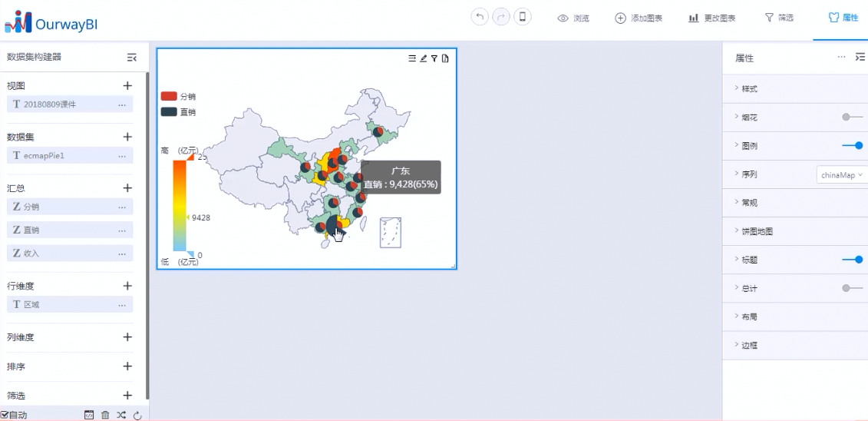The height and width of the screenshot is (421, 868).
Task: Click the funnel filter icon on the chart
Action: pyautogui.click(x=434, y=58)
